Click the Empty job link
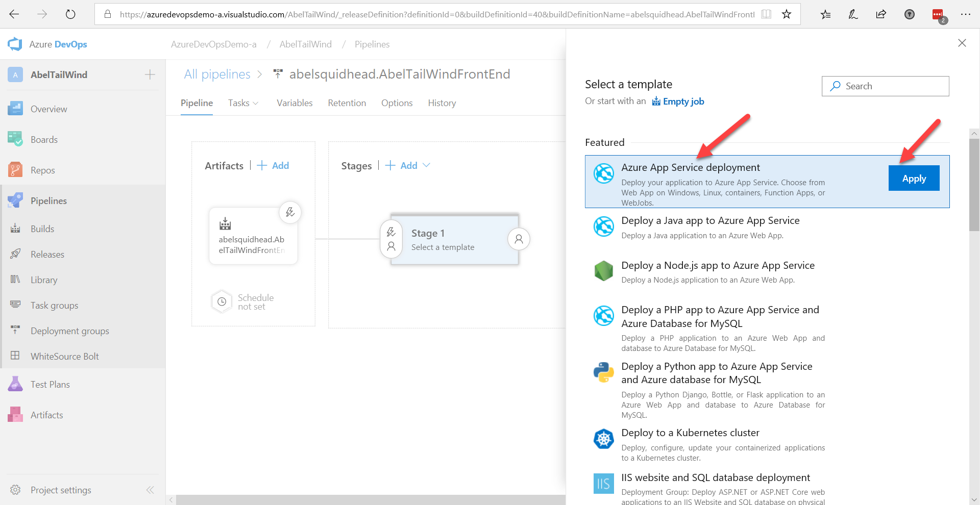Viewport: 980px width, 505px height. pos(678,102)
